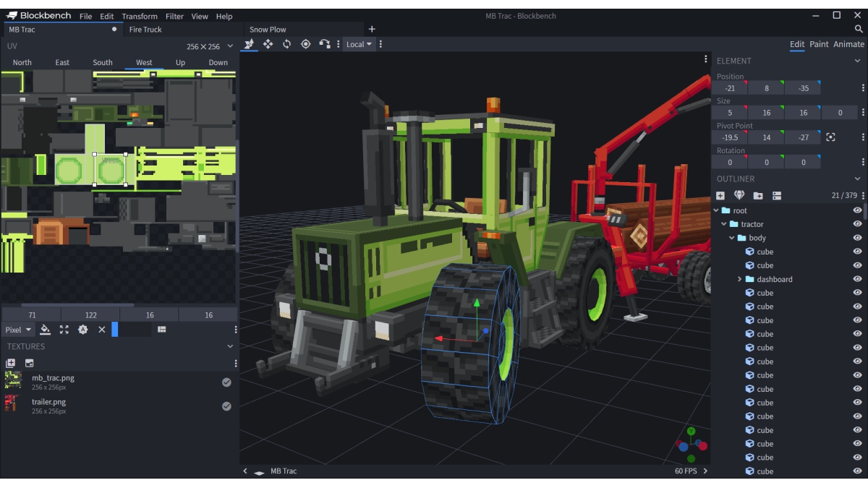Hide the tractor group with its eye icon

coord(857,224)
